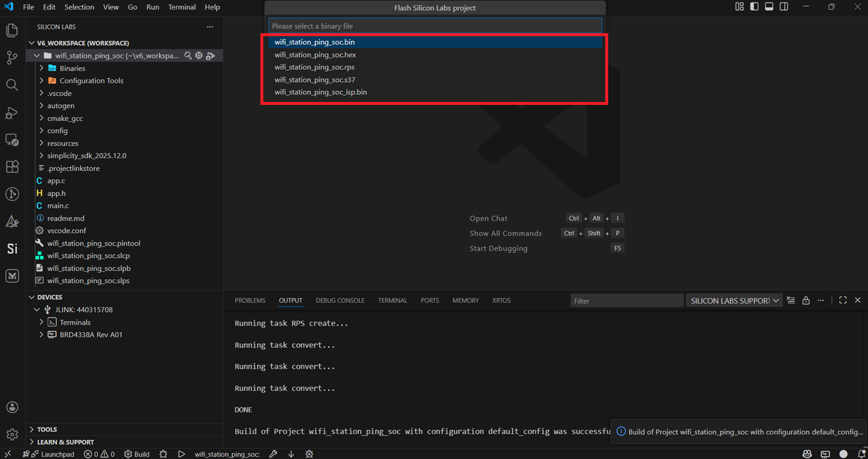Click the flash download arrow in status bar
The image size is (868, 459).
[291, 454]
